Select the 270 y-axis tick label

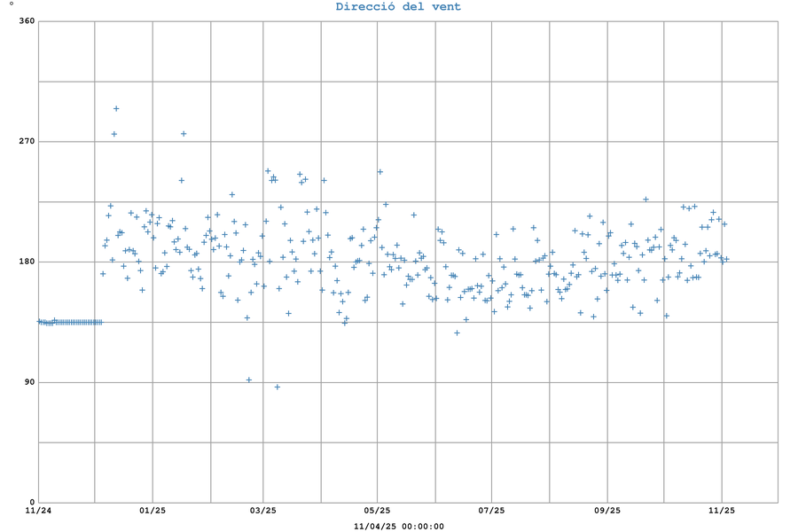(x=26, y=141)
